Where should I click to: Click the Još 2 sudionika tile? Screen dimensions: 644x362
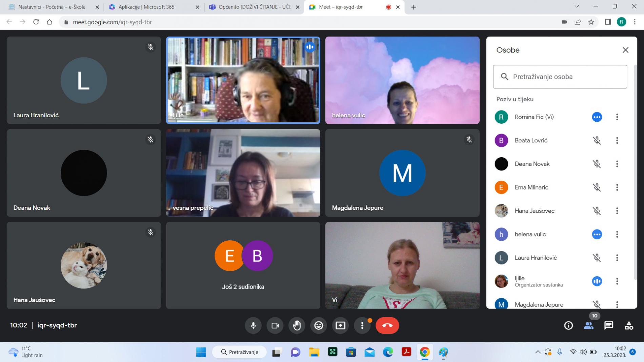tap(243, 265)
